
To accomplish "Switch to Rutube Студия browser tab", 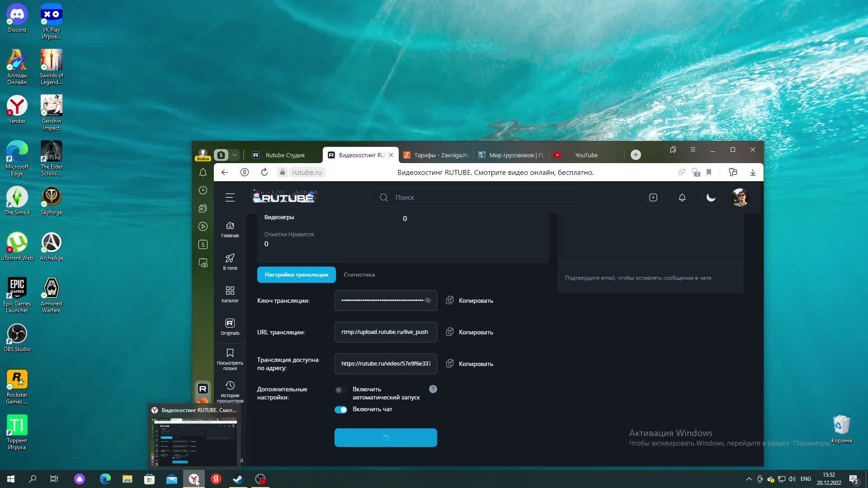I will pos(284,155).
